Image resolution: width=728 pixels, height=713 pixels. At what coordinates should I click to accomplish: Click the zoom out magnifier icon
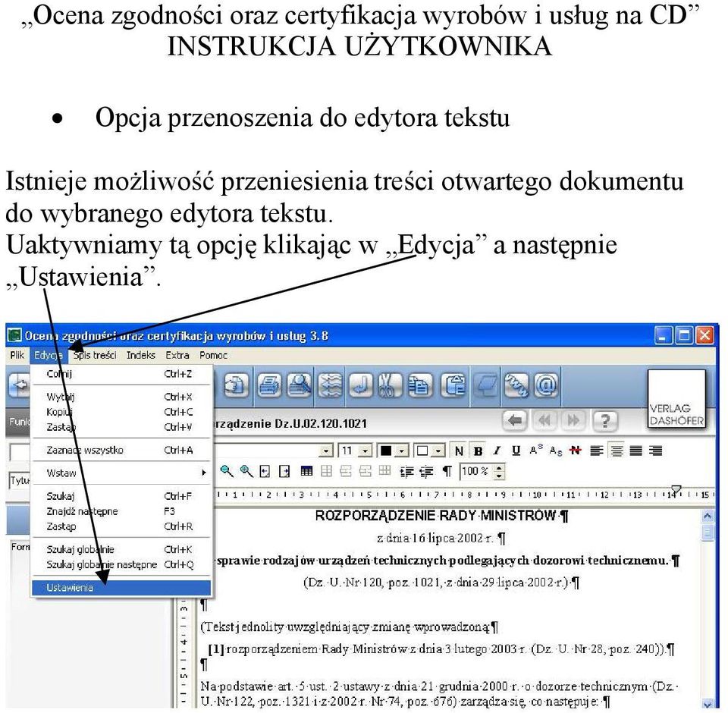pos(227,472)
